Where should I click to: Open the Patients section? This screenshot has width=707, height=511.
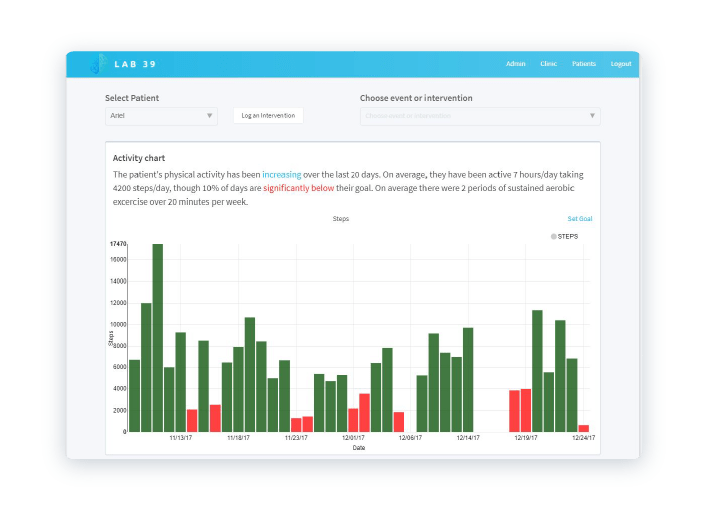[x=584, y=64]
